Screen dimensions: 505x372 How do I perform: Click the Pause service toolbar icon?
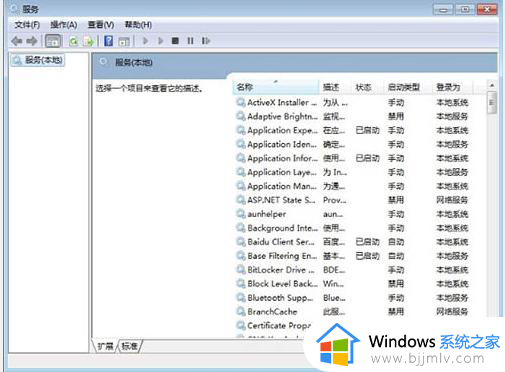[190, 41]
